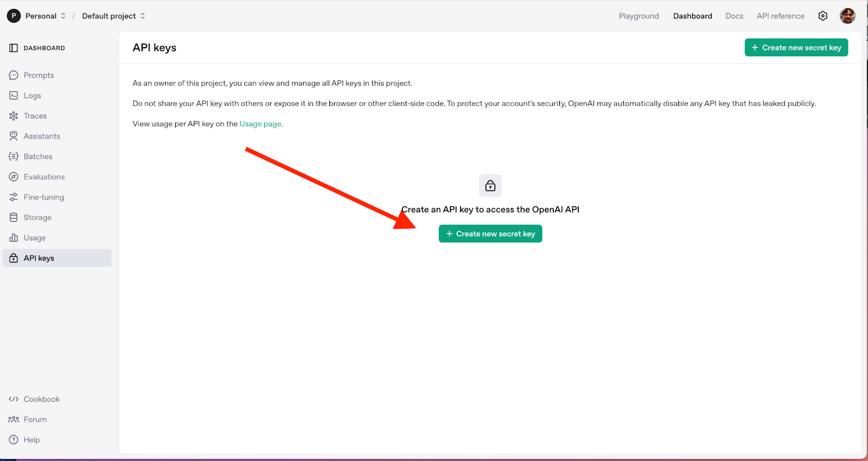This screenshot has height=461, width=868.
Task: Click the Storage database icon
Action: coord(14,217)
